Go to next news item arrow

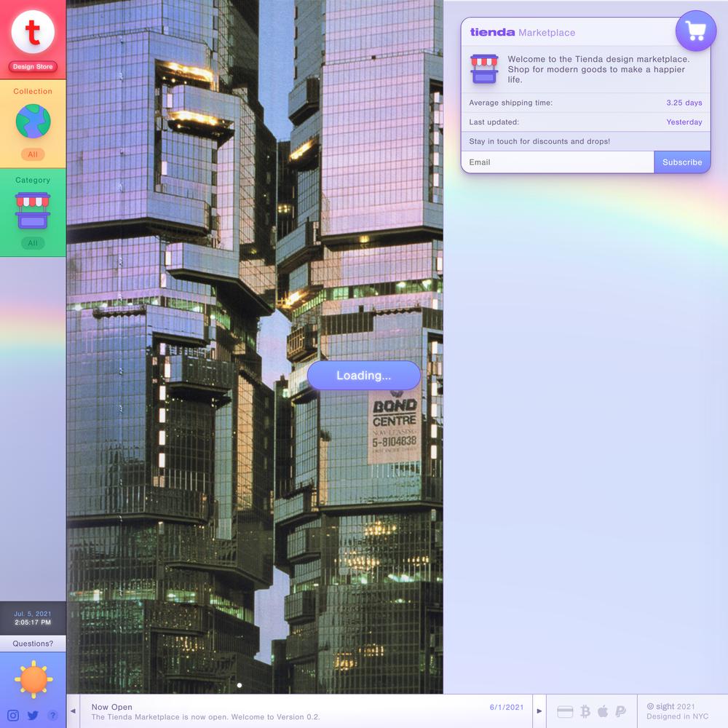tap(539, 711)
